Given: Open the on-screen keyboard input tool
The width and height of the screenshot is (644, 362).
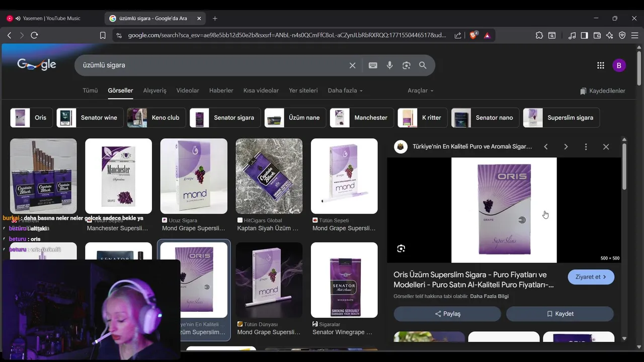Looking at the screenshot, I should [x=373, y=65].
